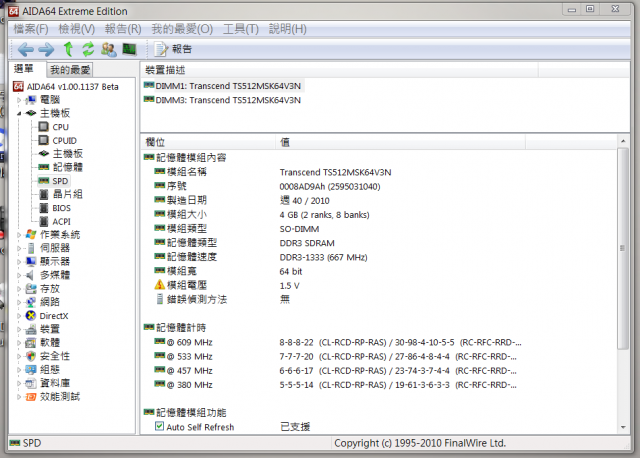The width and height of the screenshot is (640, 458).
Task: Click the 安全性 shield icon
Action: coord(31,356)
